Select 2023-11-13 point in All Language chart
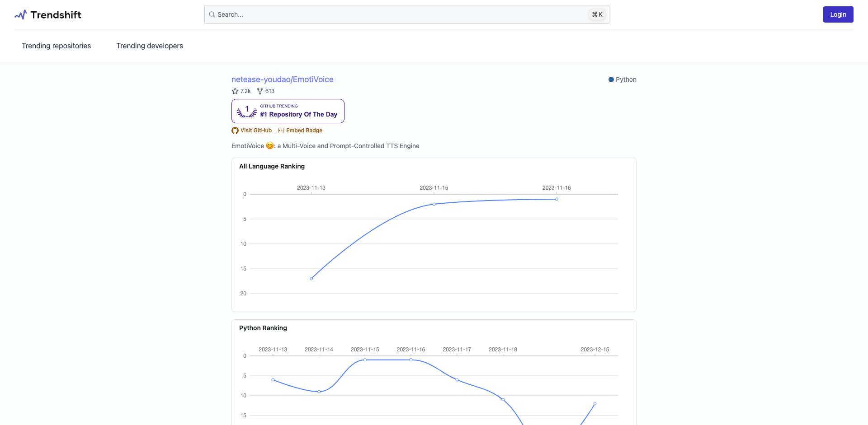Image resolution: width=868 pixels, height=425 pixels. pyautogui.click(x=311, y=279)
